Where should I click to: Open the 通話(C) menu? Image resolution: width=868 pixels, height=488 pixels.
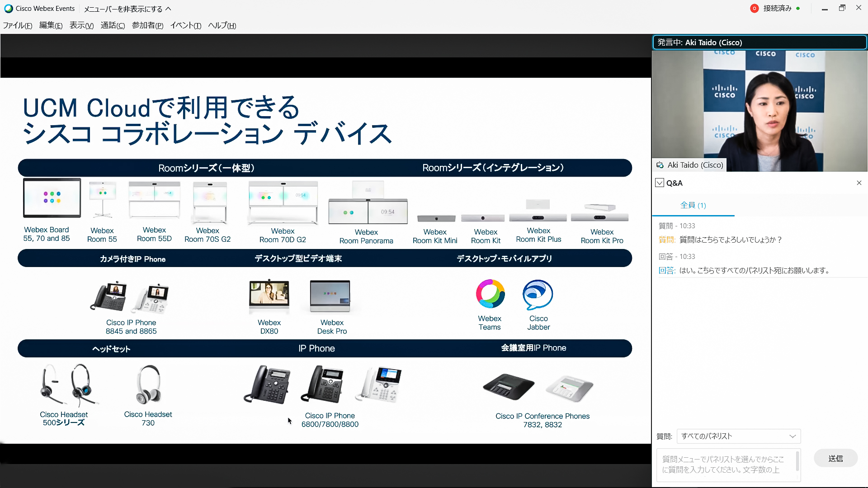[113, 25]
